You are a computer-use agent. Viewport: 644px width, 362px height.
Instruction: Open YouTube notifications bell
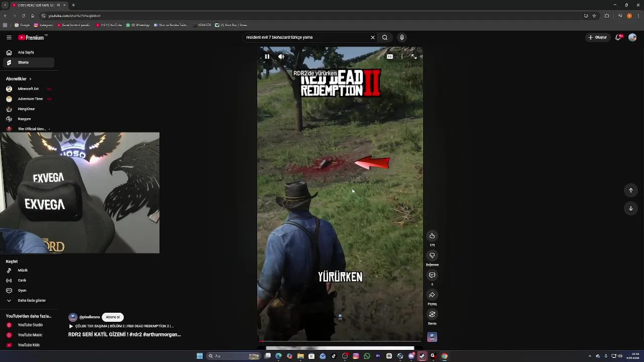(x=618, y=37)
